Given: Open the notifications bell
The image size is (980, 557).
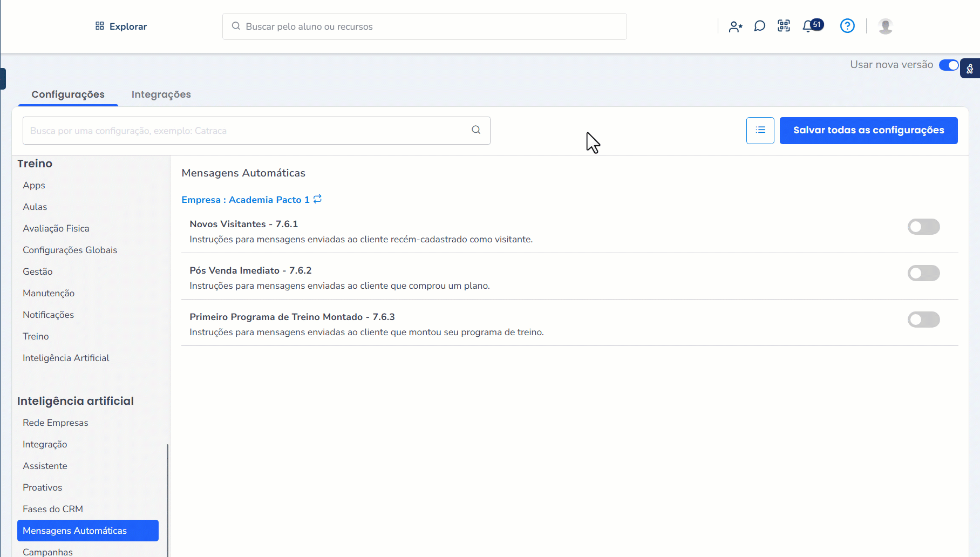Looking at the screenshot, I should (808, 26).
